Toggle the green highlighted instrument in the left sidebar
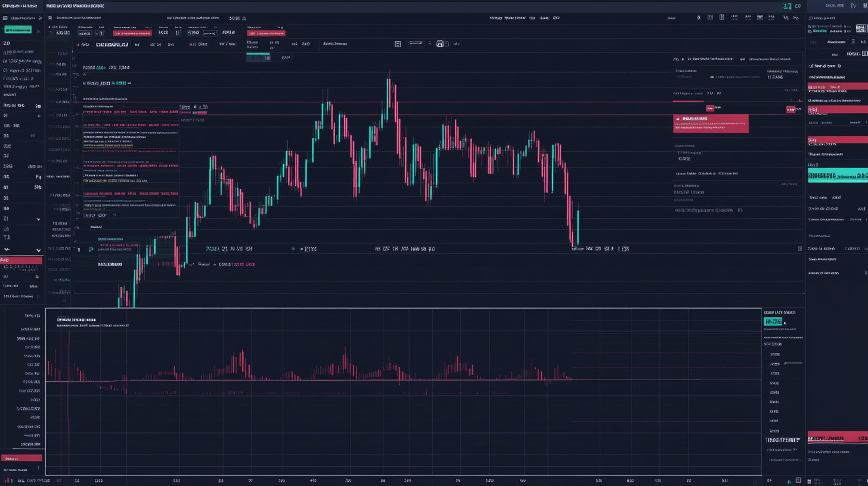Screen dimensions: 868x486 pyautogui.click(x=18, y=30)
